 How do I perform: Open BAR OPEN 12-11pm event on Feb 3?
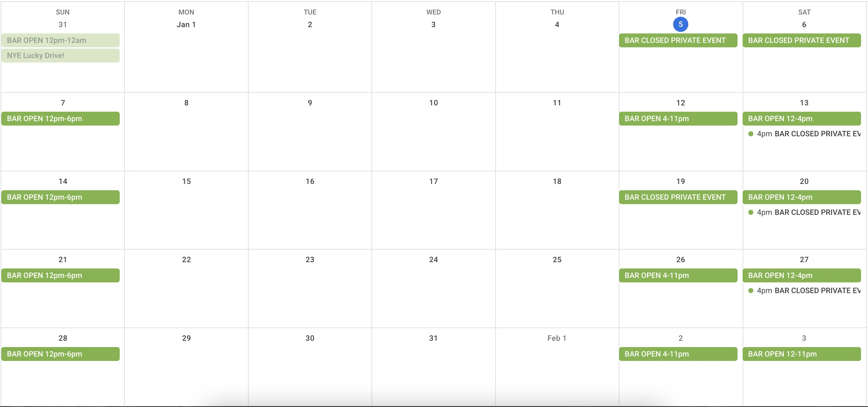point(802,354)
